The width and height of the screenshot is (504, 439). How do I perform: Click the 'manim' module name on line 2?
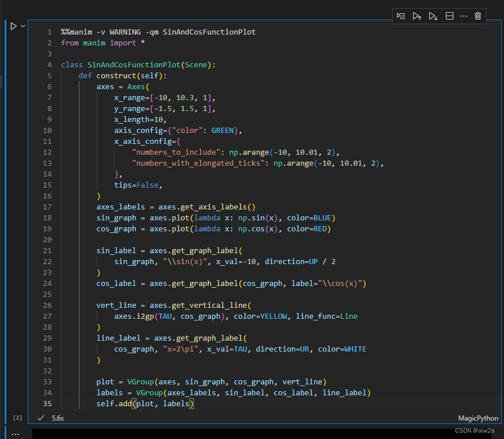94,43
